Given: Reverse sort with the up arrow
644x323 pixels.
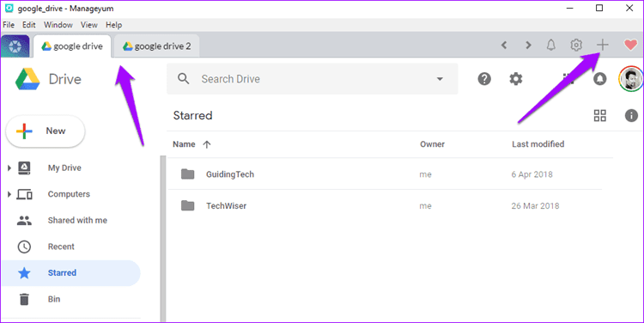Looking at the screenshot, I should click(207, 144).
